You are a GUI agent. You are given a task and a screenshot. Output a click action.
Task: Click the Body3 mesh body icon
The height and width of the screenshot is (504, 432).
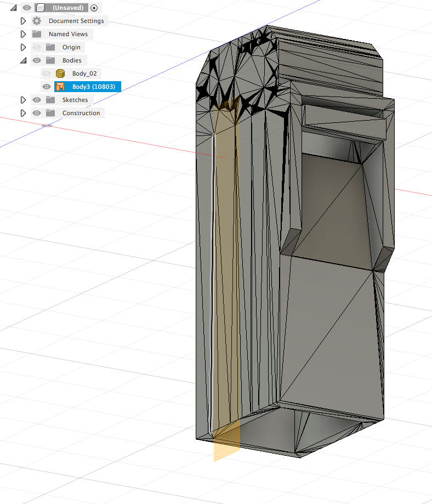click(x=60, y=87)
